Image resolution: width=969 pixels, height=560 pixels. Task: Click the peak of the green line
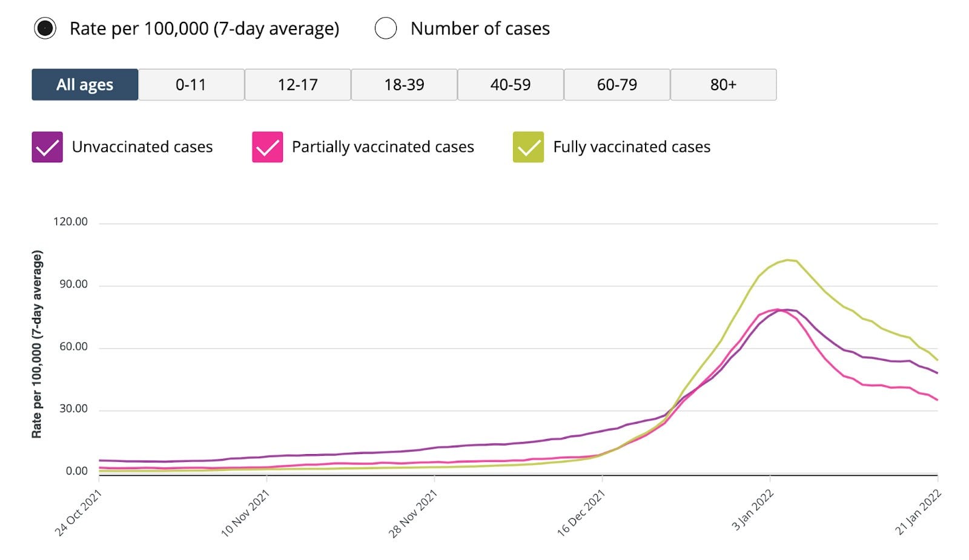tap(787, 260)
